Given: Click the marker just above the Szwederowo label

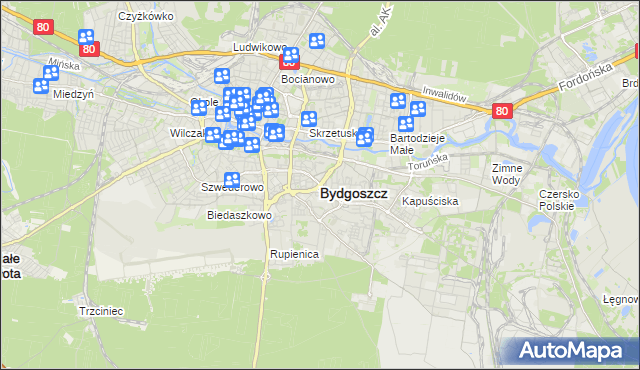Looking at the screenshot, I should coord(232,180).
